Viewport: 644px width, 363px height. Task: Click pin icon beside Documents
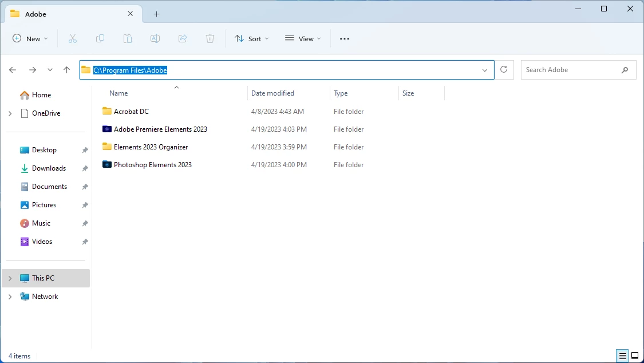[x=85, y=187]
